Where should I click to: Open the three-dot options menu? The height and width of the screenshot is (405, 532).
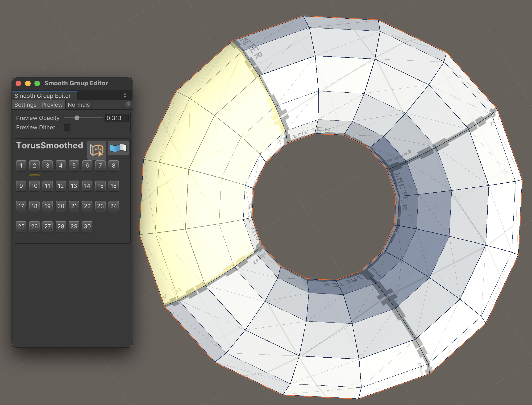coord(125,95)
